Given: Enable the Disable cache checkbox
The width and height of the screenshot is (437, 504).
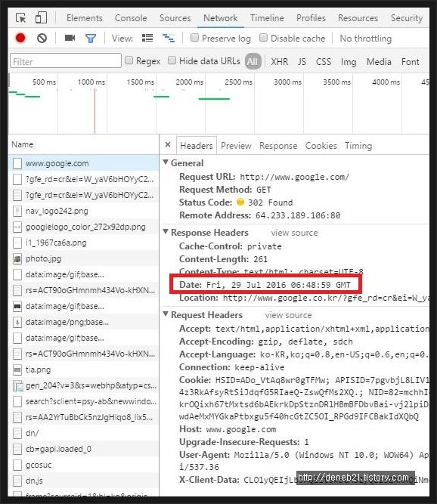Looking at the screenshot, I should click(x=263, y=38).
